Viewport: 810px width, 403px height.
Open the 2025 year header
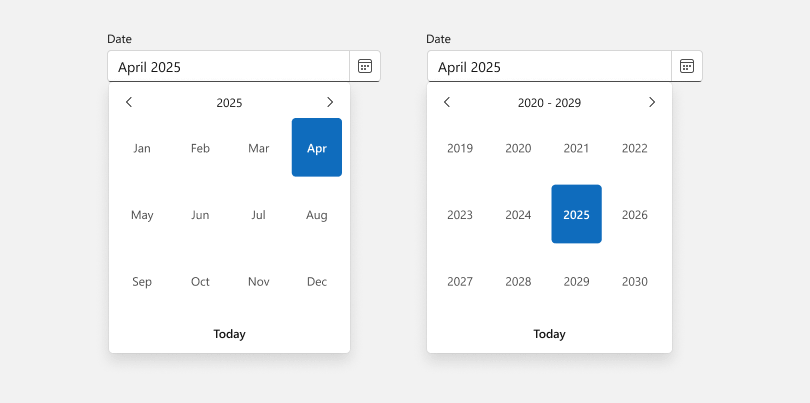(229, 102)
